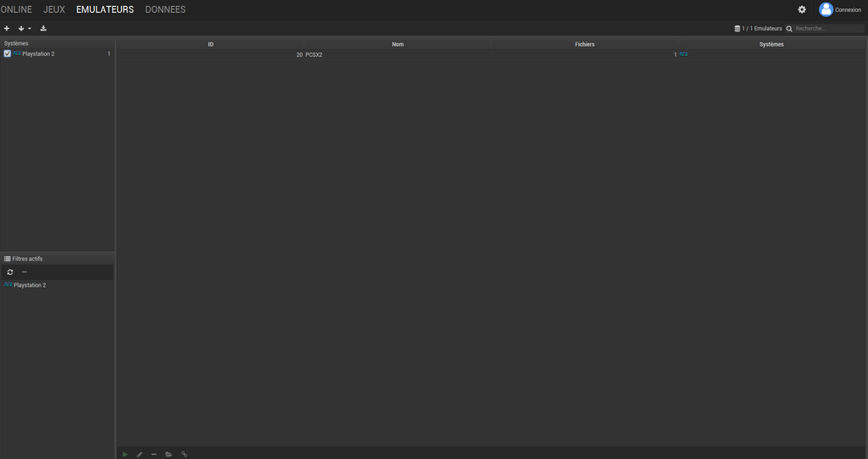Click the Systèmes panel header
The height and width of the screenshot is (459, 868).
tap(58, 43)
